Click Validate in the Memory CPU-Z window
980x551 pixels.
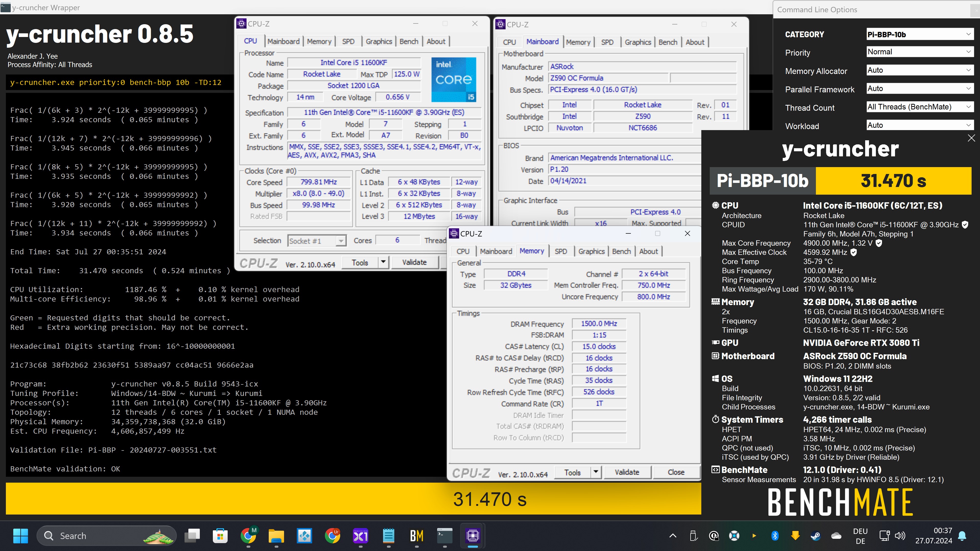point(627,472)
